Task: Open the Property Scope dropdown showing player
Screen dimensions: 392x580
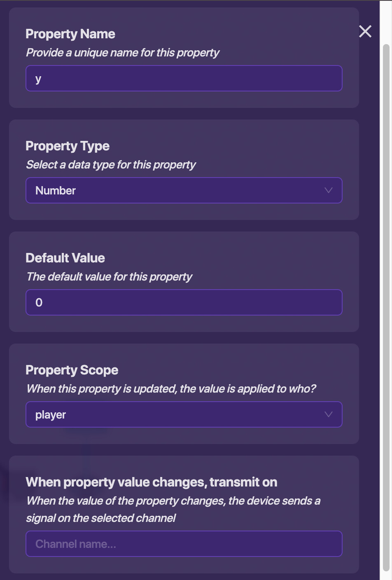Action: click(184, 414)
